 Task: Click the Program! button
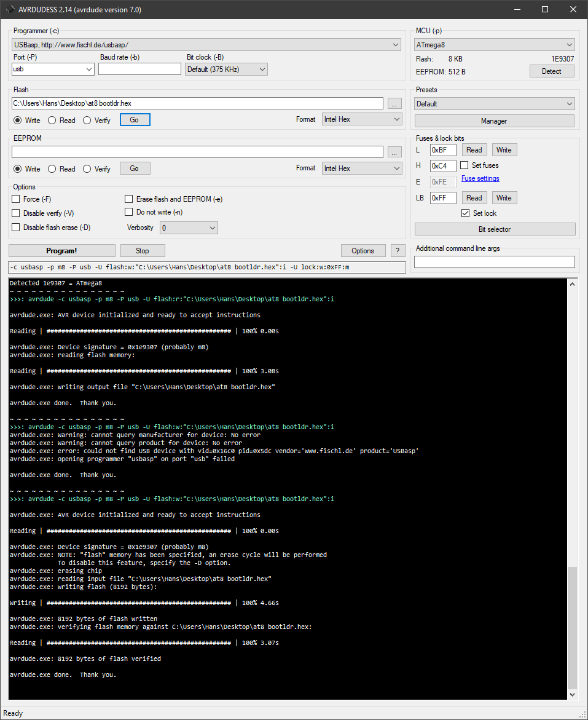point(62,251)
